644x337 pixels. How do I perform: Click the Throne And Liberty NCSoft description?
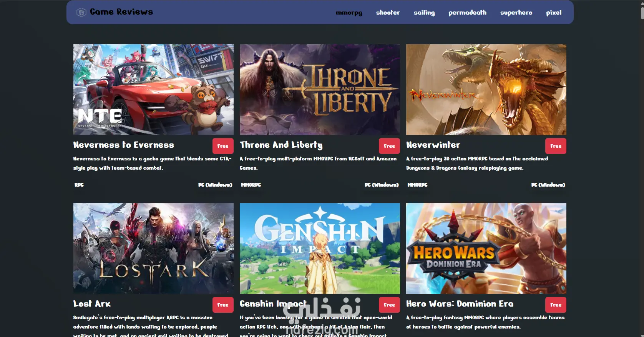click(318, 163)
